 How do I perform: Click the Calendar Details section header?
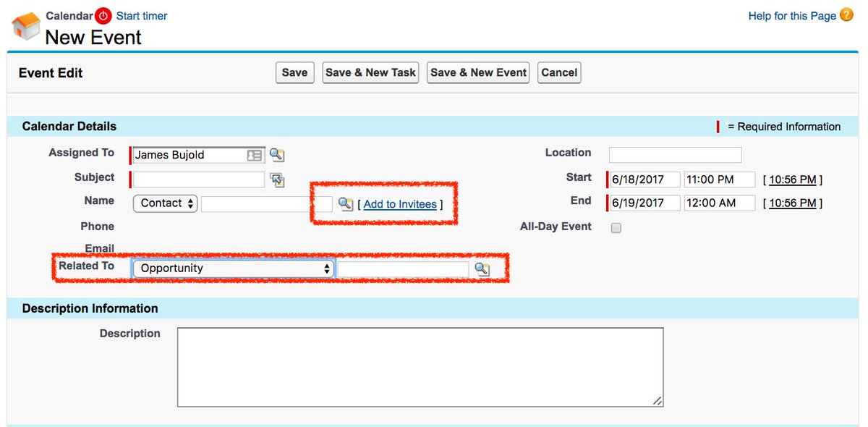point(69,126)
